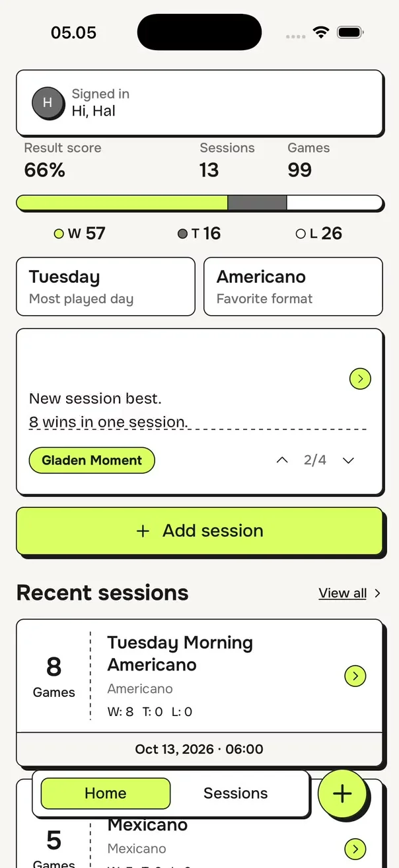Tap the H profile avatar
Viewport: 399px width, 868px height.
pyautogui.click(x=48, y=103)
